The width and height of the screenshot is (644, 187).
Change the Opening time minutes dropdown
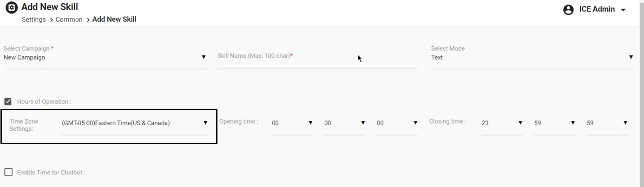point(345,123)
